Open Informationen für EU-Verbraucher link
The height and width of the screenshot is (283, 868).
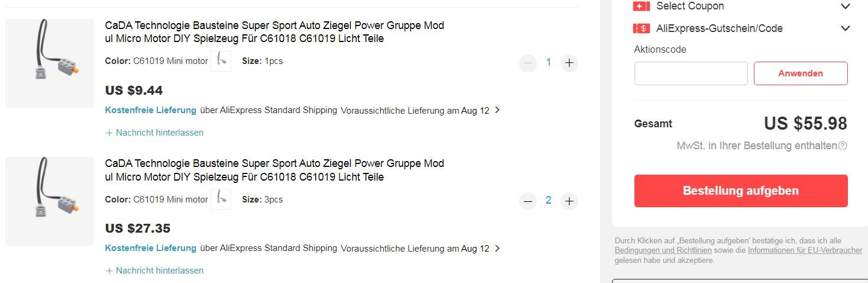click(x=805, y=250)
